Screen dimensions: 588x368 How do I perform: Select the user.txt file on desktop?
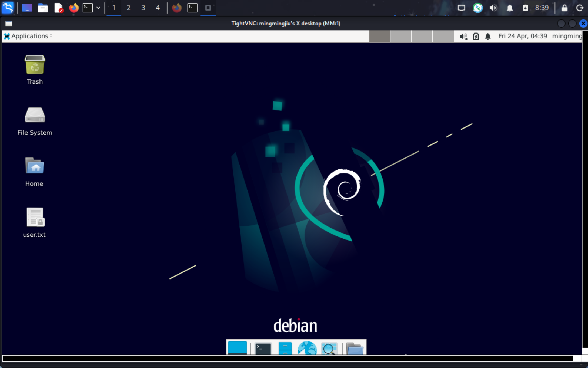click(x=35, y=218)
